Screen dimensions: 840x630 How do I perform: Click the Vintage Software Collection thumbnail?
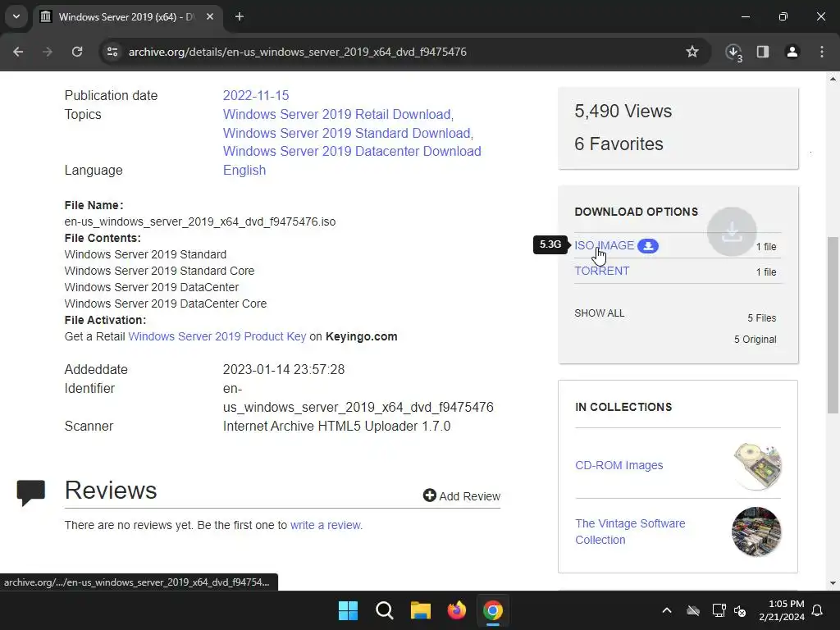(756, 532)
